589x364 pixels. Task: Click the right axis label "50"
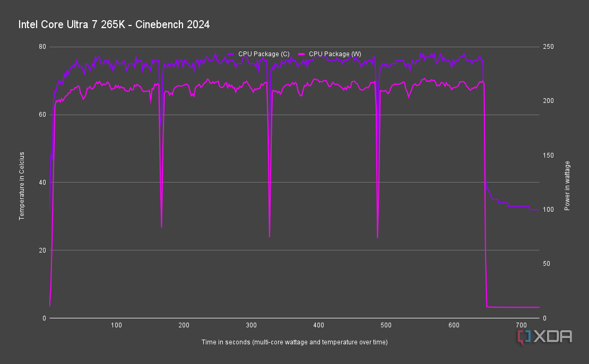click(x=547, y=264)
